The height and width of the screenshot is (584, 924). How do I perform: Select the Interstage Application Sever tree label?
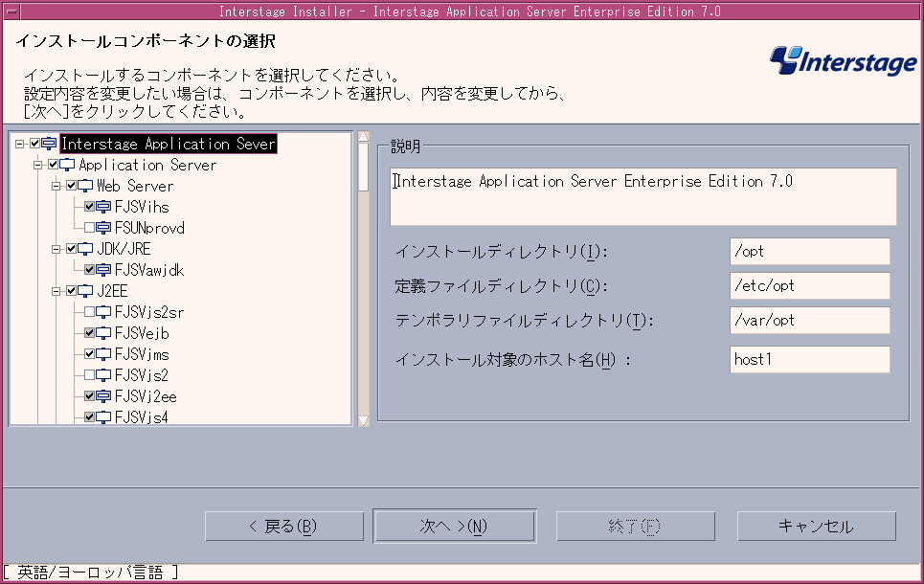coord(169,144)
